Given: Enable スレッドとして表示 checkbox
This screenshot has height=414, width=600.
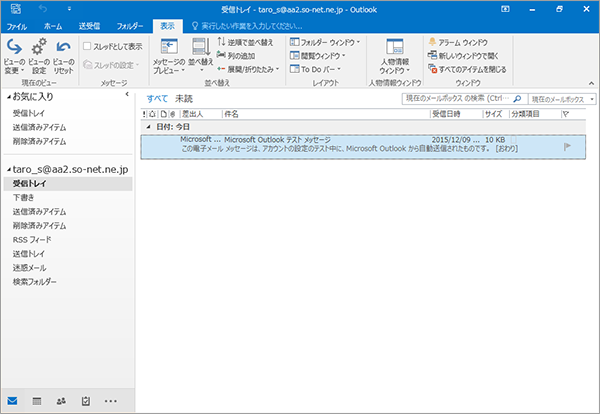Looking at the screenshot, I should 88,46.
